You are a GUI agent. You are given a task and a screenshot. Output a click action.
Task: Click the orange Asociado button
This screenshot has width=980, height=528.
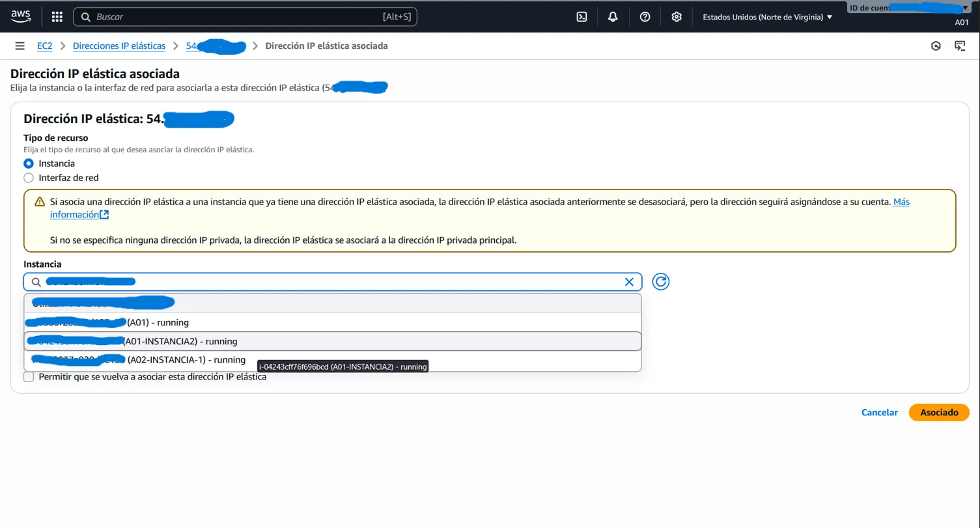(939, 412)
